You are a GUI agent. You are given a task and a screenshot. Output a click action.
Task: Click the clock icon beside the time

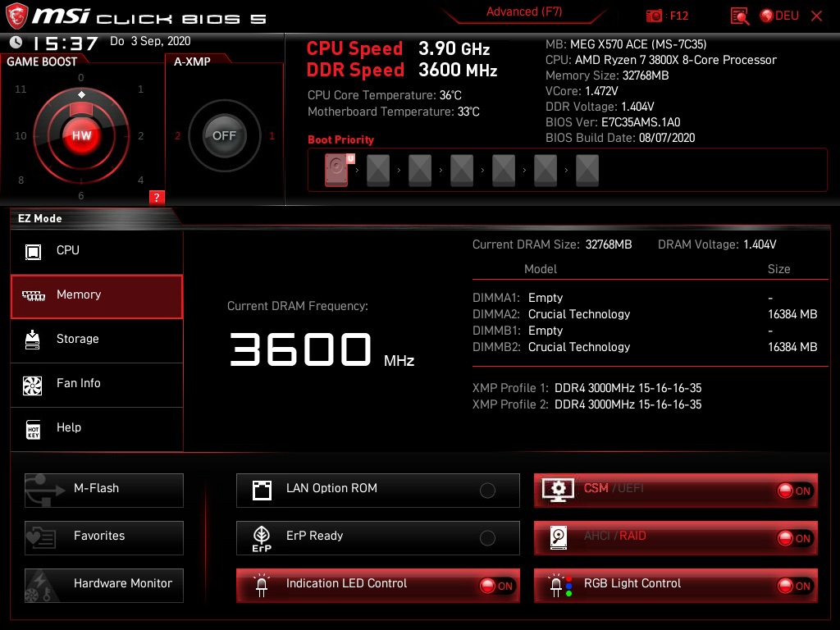pyautogui.click(x=16, y=42)
